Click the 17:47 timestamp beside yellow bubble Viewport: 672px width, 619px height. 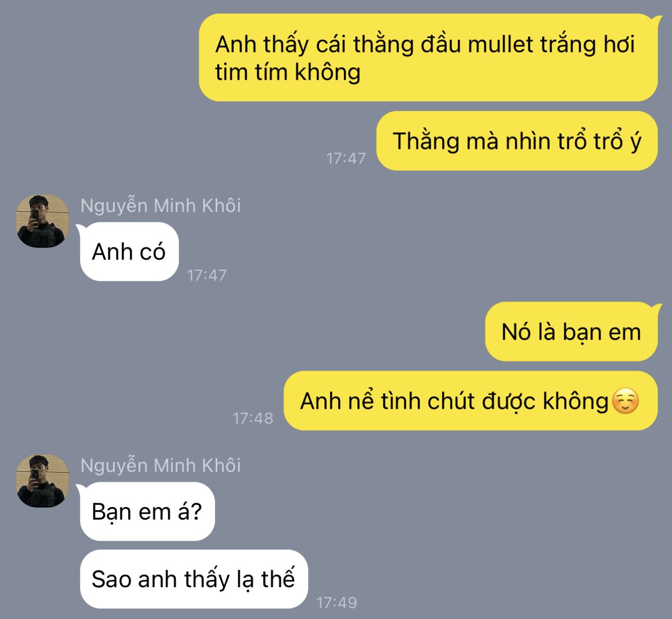(x=346, y=158)
